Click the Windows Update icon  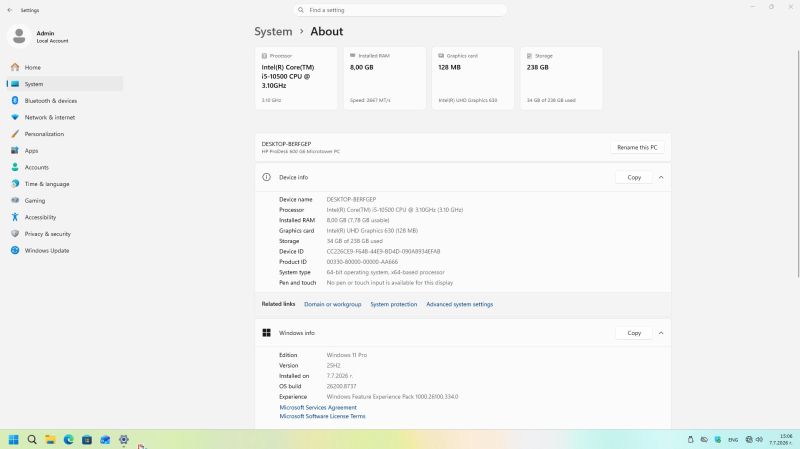(x=15, y=251)
